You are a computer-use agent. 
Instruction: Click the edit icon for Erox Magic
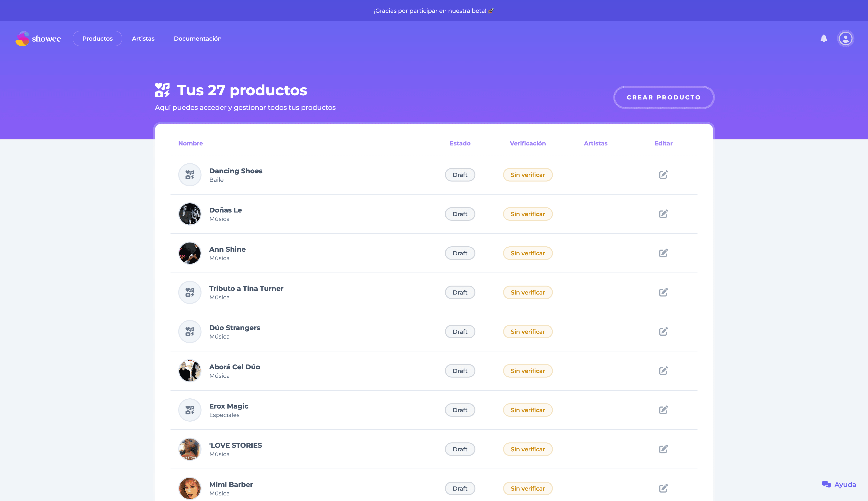pos(663,410)
